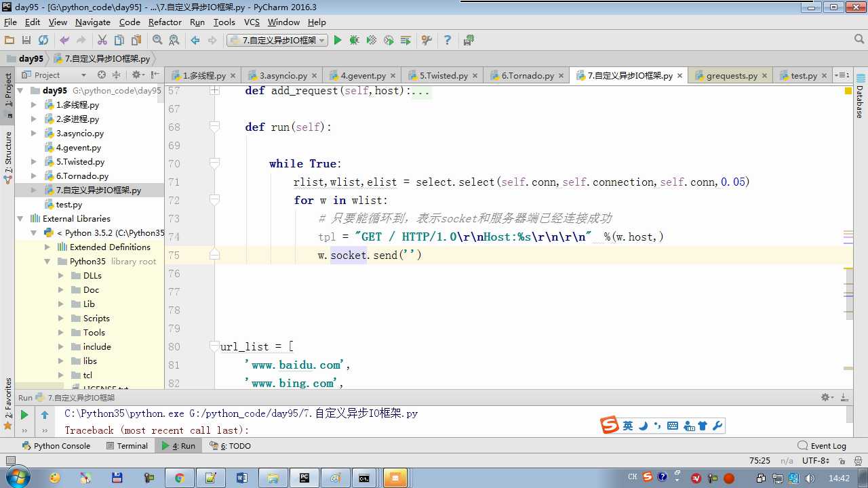
Task: Toggle Database side panel
Action: [860, 96]
